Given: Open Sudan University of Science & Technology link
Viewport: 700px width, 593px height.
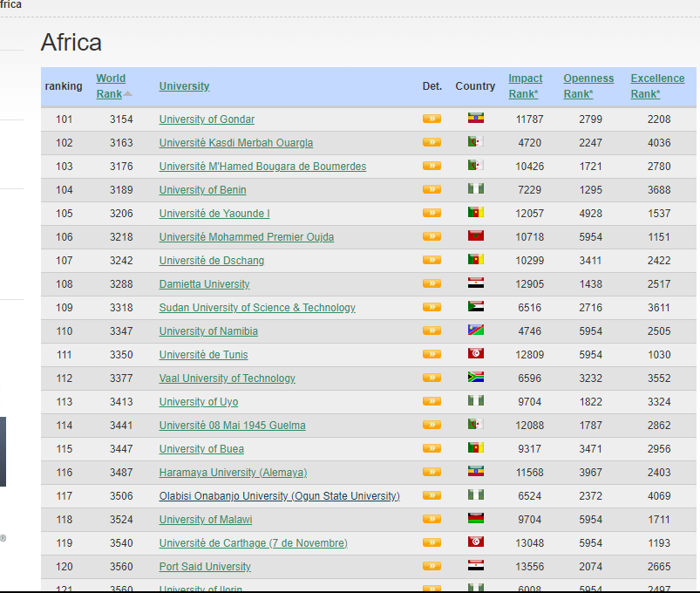Looking at the screenshot, I should [257, 308].
